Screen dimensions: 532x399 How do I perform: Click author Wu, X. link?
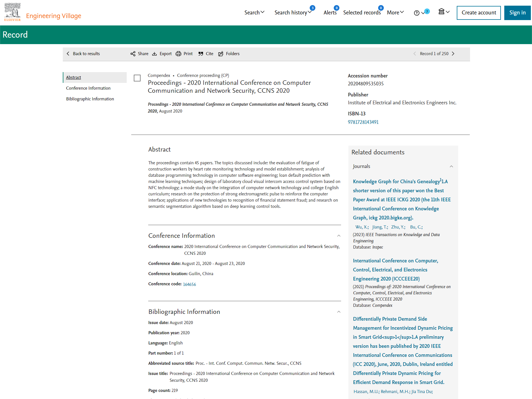click(362, 227)
